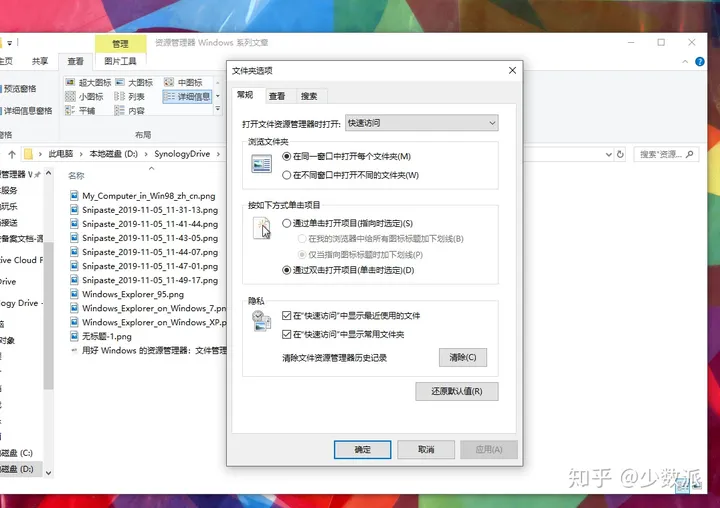Open the 共享 ribbon tab
The image size is (720, 508).
coord(40,61)
